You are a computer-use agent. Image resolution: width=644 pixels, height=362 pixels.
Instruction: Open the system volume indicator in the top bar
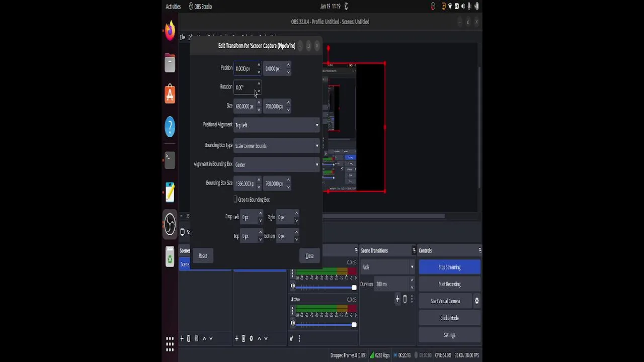[x=463, y=7]
